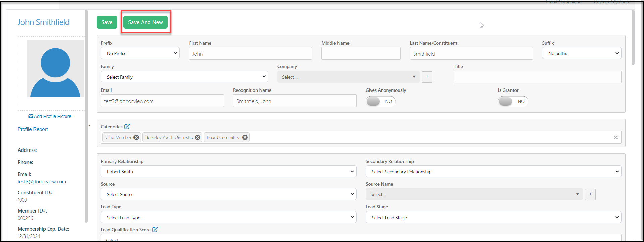644x242 pixels.
Task: Click the Save button
Action: click(x=107, y=22)
